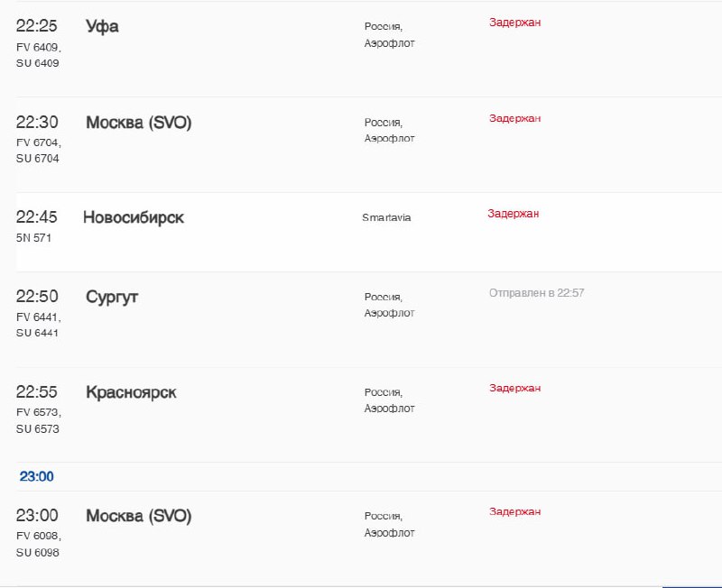Viewport: 722px width, 588px height.
Task: Click the Задержан status for Уфа flight
Action: point(514,22)
